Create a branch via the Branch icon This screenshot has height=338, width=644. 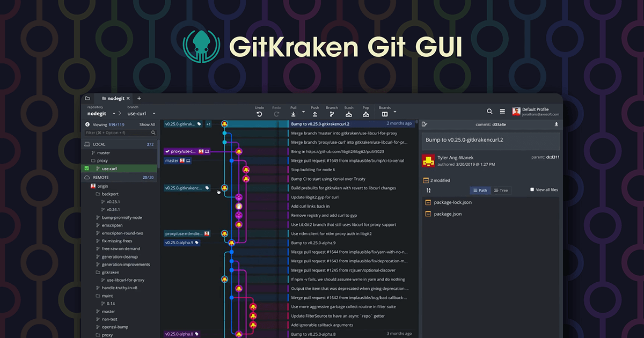point(332,114)
